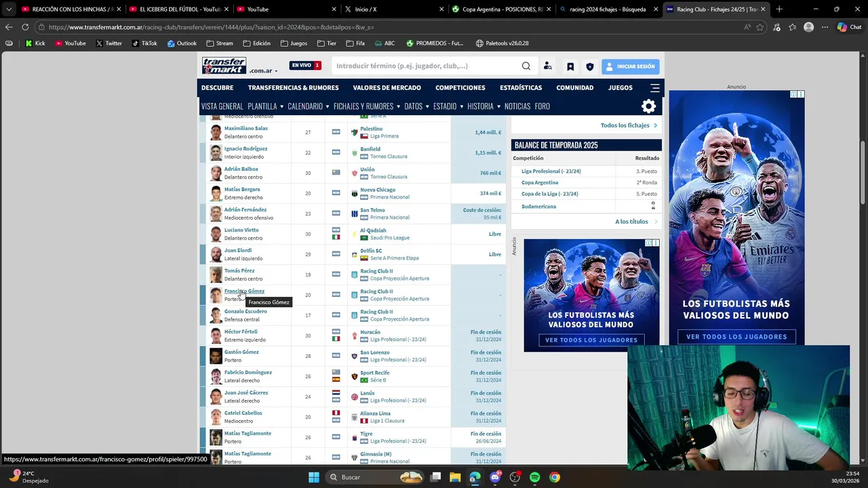Image resolution: width=868 pixels, height=488 pixels.
Task: Open the Stream bookmarks folder
Action: (x=220, y=43)
